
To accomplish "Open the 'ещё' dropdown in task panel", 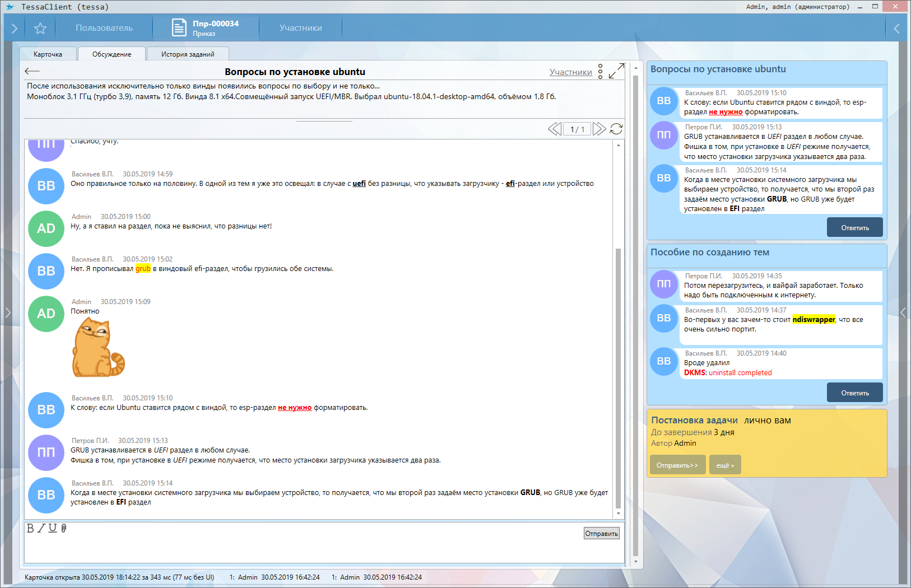I will click(x=725, y=465).
